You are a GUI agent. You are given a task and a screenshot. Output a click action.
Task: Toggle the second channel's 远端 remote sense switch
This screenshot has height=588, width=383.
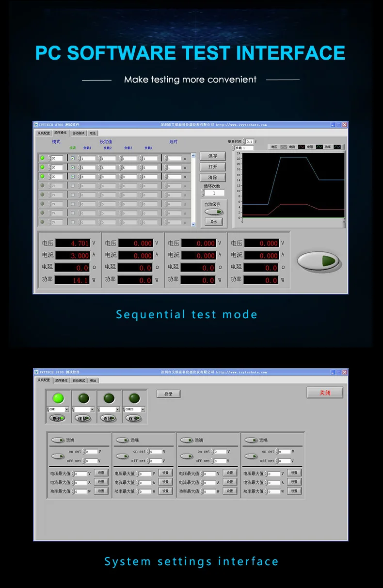coord(122,440)
